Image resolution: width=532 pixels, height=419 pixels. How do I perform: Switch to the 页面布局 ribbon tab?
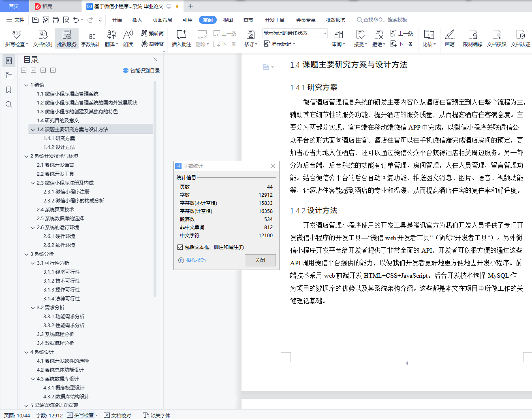(x=162, y=20)
